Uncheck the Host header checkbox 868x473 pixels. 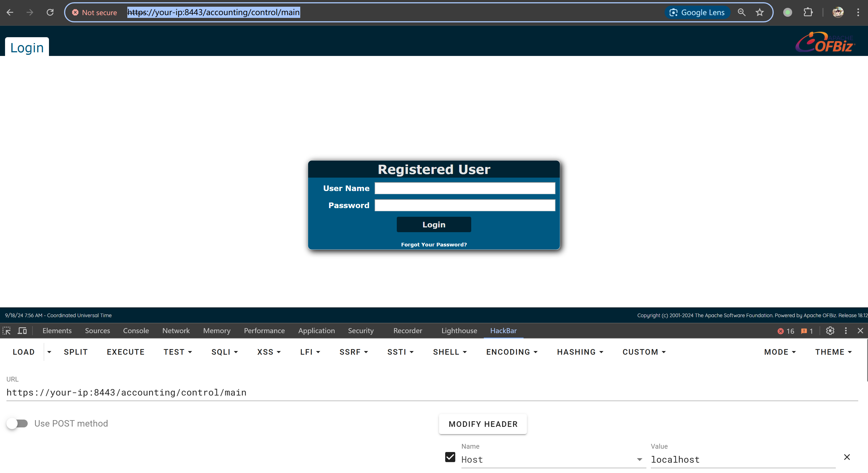coord(450,457)
